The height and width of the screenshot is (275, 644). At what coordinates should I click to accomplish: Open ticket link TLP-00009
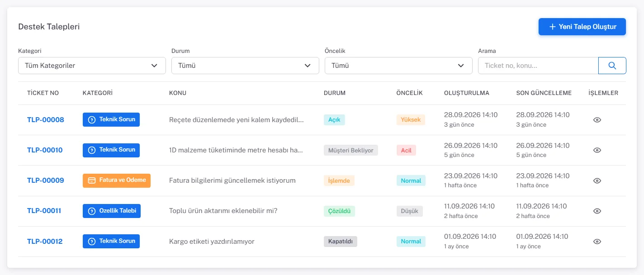click(46, 180)
